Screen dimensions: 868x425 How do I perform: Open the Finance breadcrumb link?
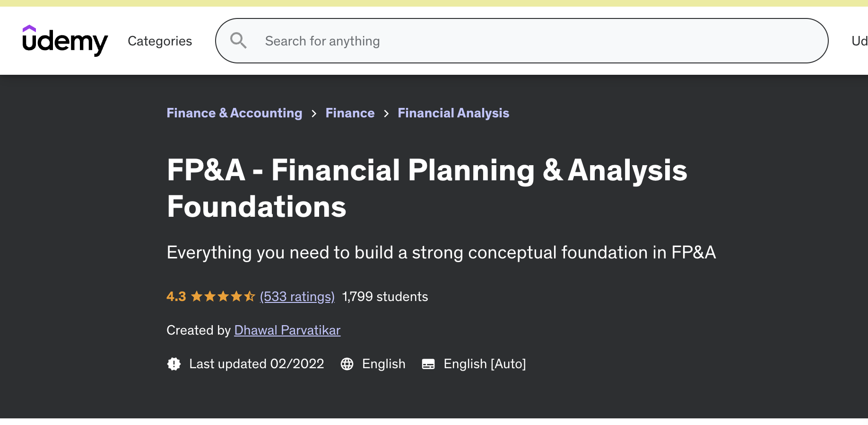point(350,113)
